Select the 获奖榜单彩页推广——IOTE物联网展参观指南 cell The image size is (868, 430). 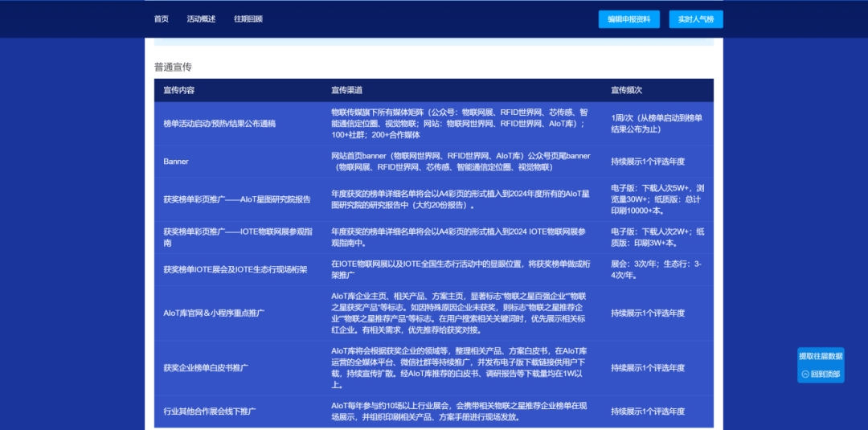tap(237, 237)
